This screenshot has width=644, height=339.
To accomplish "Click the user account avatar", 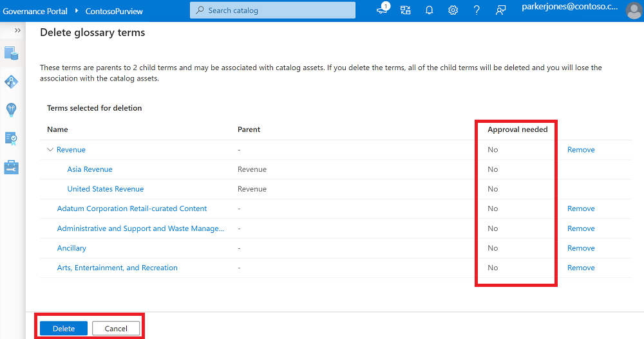I will 634,11.
